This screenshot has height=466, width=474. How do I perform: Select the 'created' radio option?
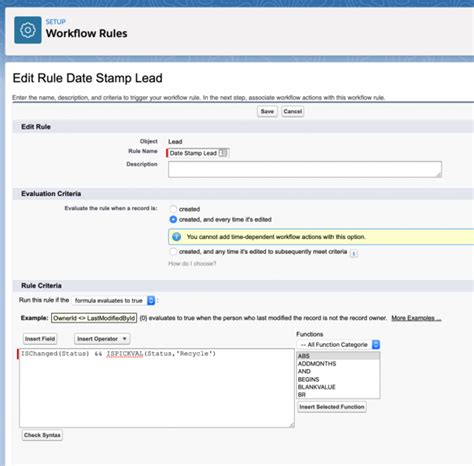click(x=173, y=209)
